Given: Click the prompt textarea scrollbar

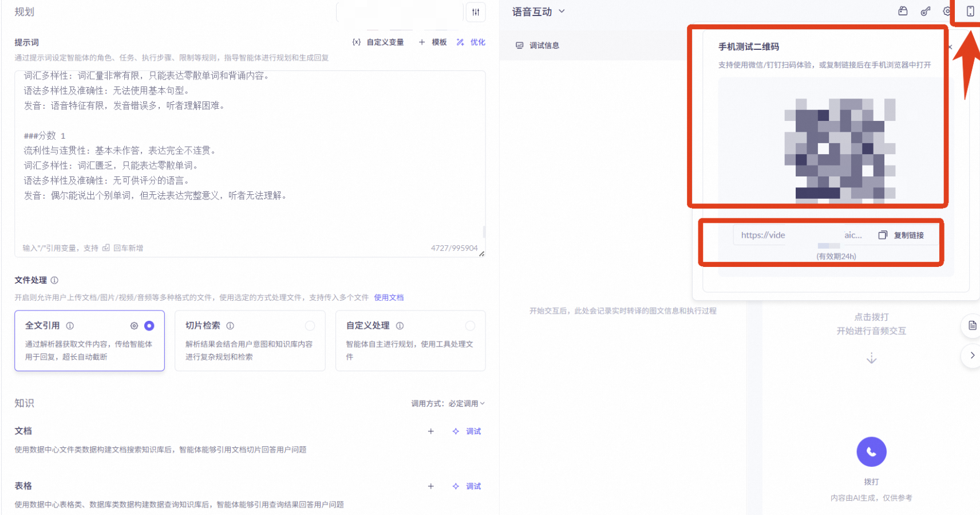Looking at the screenshot, I should click(x=484, y=231).
